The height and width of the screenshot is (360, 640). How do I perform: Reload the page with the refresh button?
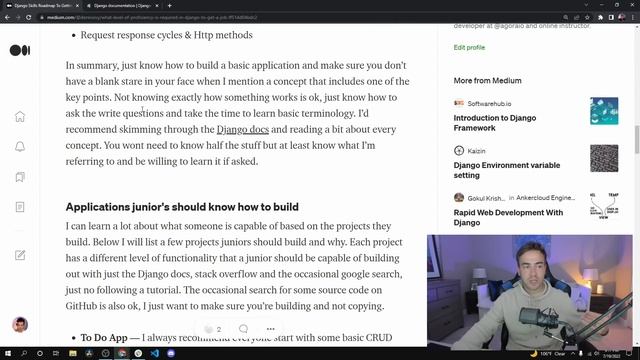coord(29,18)
